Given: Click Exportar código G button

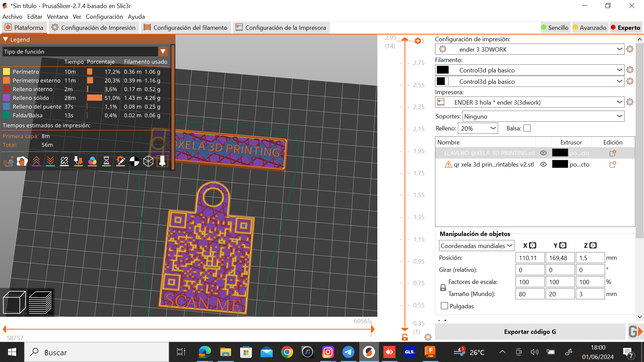Looking at the screenshot, I should click(x=530, y=331).
